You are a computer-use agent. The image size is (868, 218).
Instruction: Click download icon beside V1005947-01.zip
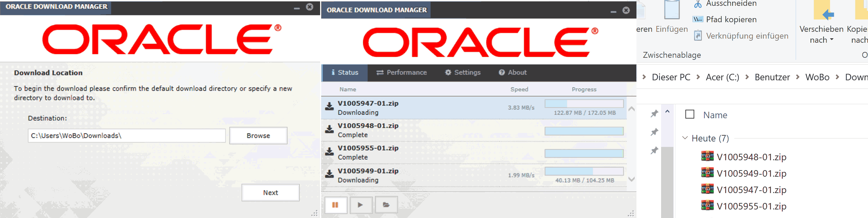pyautogui.click(x=329, y=107)
